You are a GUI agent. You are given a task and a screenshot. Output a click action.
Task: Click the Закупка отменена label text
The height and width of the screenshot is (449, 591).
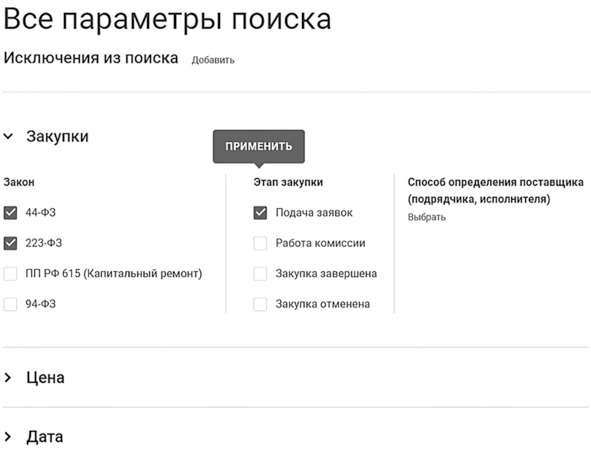tap(323, 304)
